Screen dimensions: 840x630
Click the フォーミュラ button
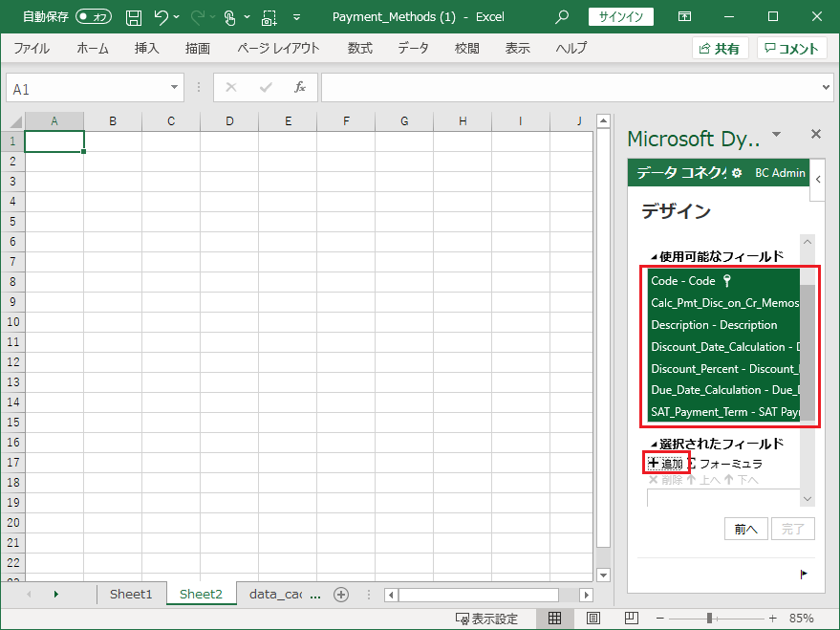point(726,464)
